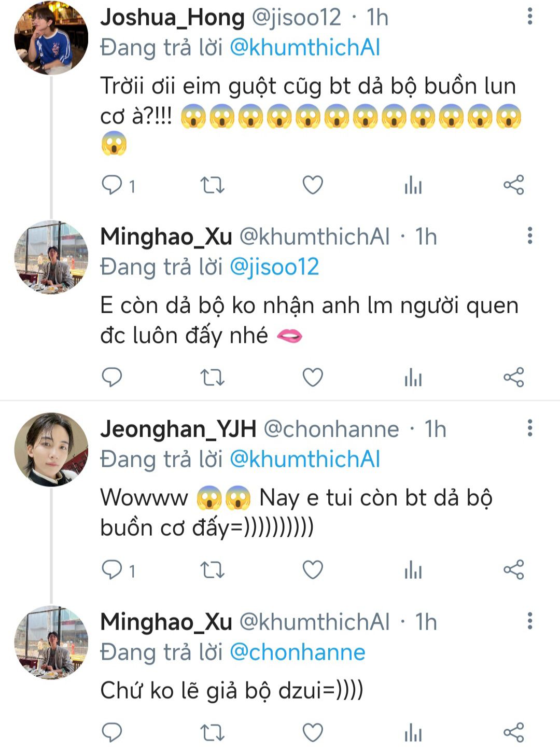Image resolution: width=560 pixels, height=752 pixels.
Task: View analytics for Joshua_Hong's tweet
Action: click(x=413, y=185)
